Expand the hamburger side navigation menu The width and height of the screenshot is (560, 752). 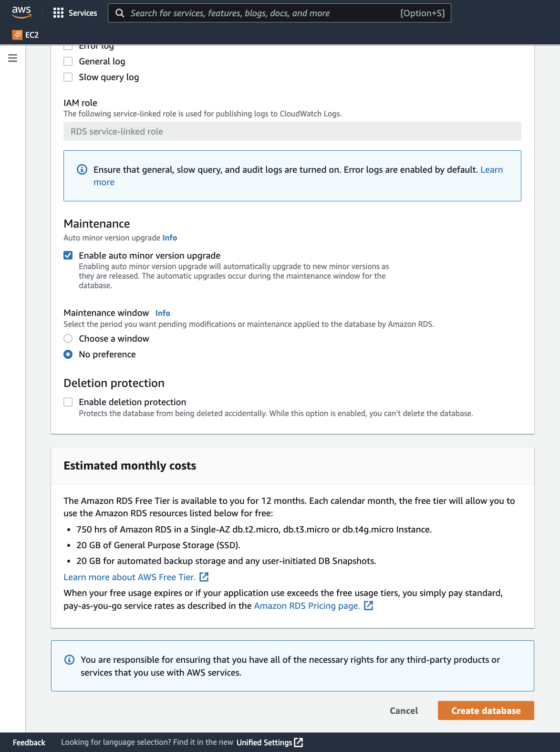point(13,58)
